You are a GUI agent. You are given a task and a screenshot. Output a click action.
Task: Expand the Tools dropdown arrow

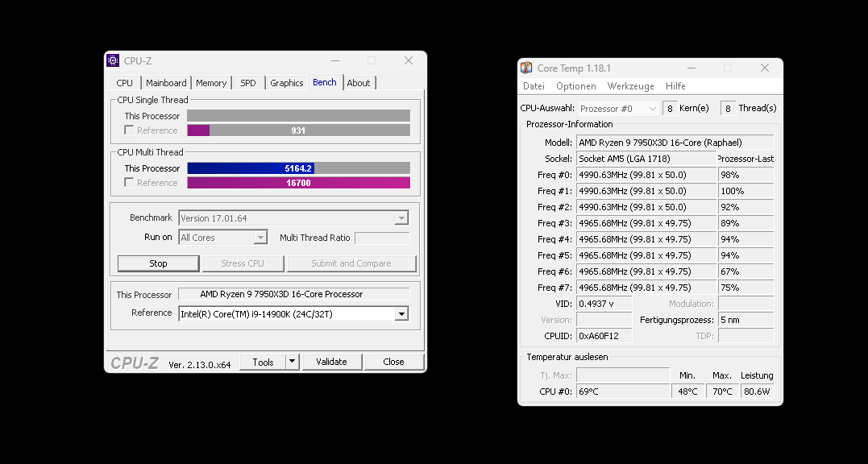[293, 362]
